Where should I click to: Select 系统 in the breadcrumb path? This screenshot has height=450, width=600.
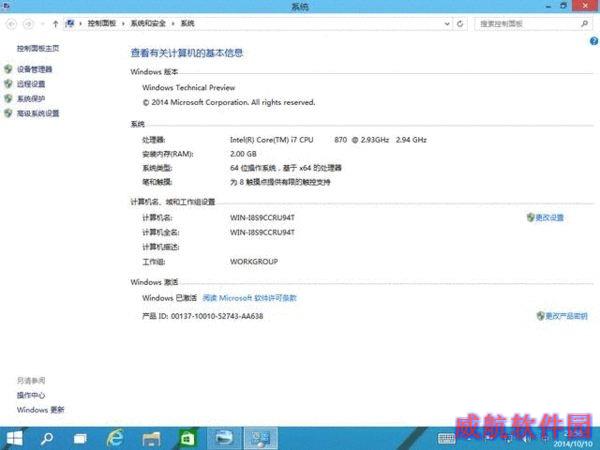coord(188,23)
